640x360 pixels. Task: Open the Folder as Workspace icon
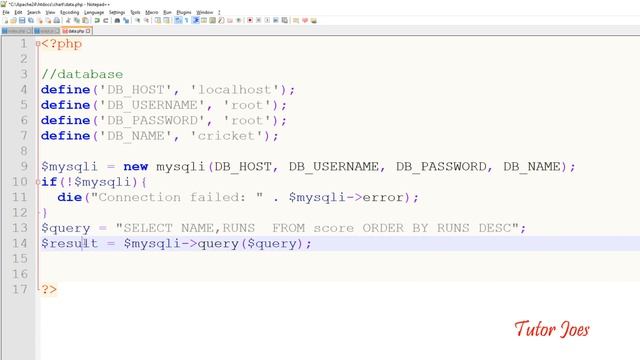click(230, 20)
